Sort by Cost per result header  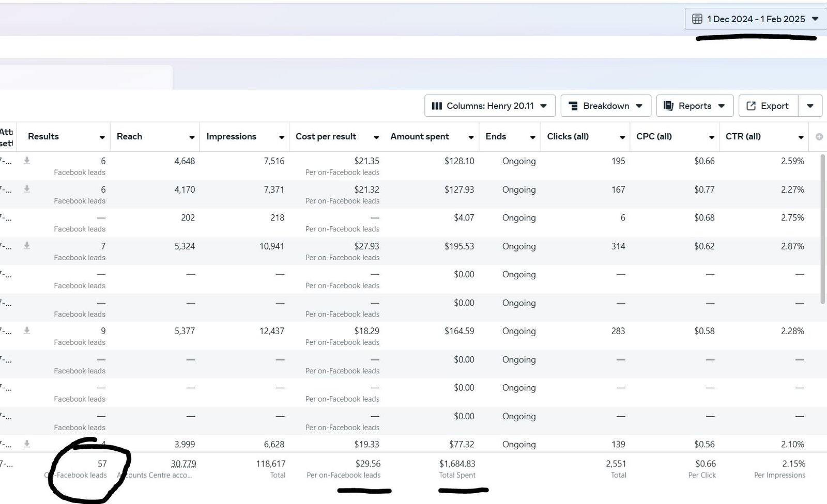coord(326,137)
